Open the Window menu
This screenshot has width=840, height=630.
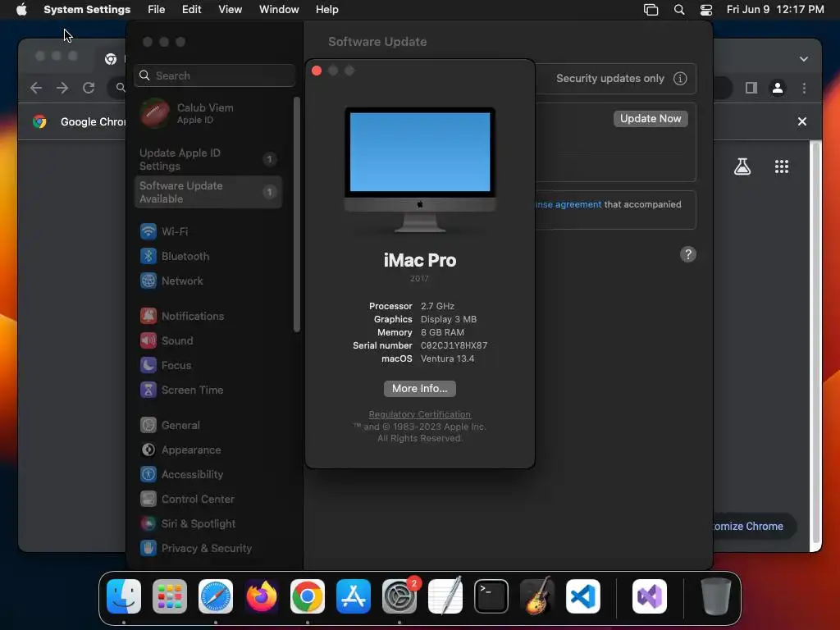pyautogui.click(x=279, y=10)
